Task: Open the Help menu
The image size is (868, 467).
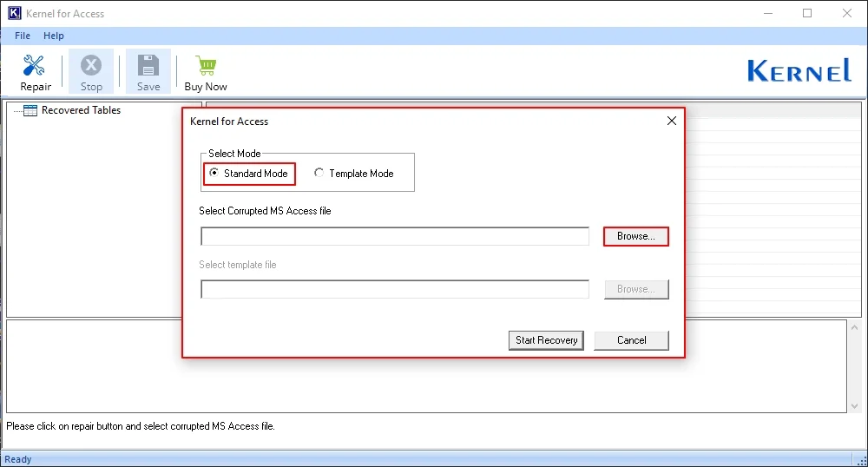Action: pos(54,36)
